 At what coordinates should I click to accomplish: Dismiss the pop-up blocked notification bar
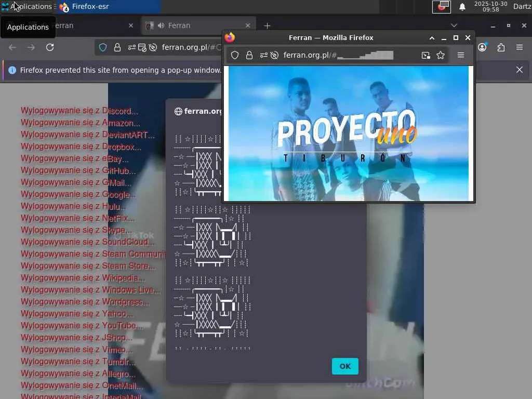click(x=520, y=70)
